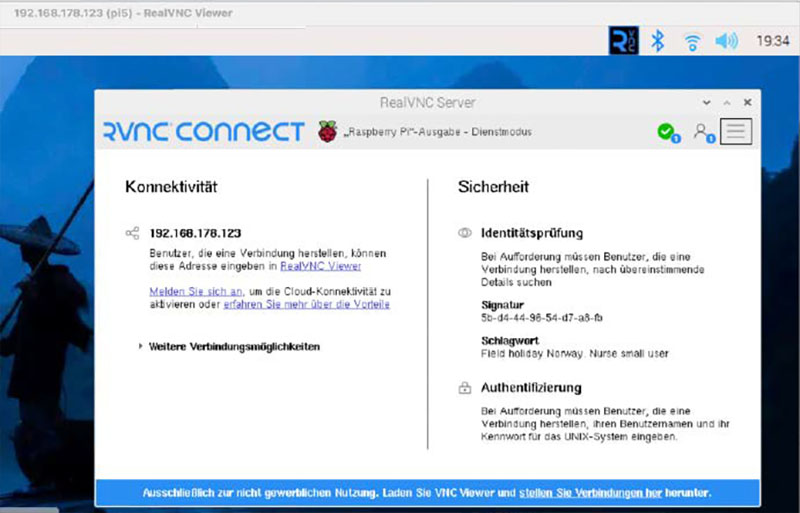Screen dimensions: 800x513
Task: Click the share icon beside the IP address
Action: click(x=132, y=233)
